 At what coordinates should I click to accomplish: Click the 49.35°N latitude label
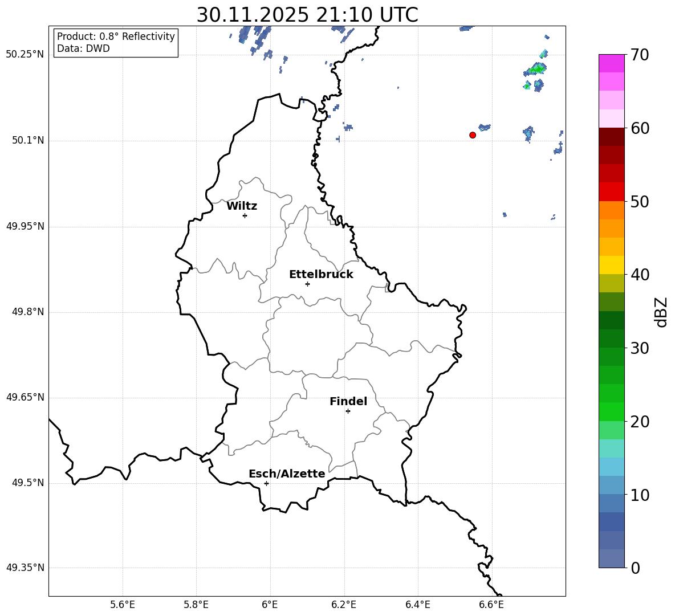(x=25, y=568)
